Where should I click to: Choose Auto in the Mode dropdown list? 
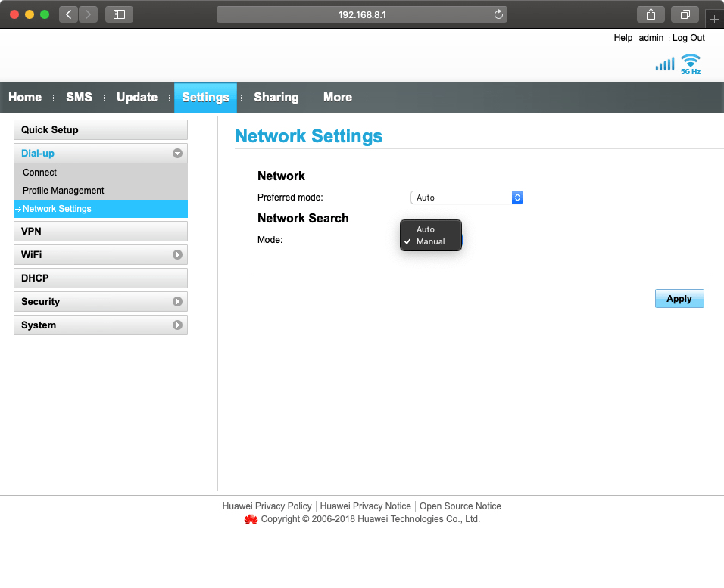coord(426,229)
